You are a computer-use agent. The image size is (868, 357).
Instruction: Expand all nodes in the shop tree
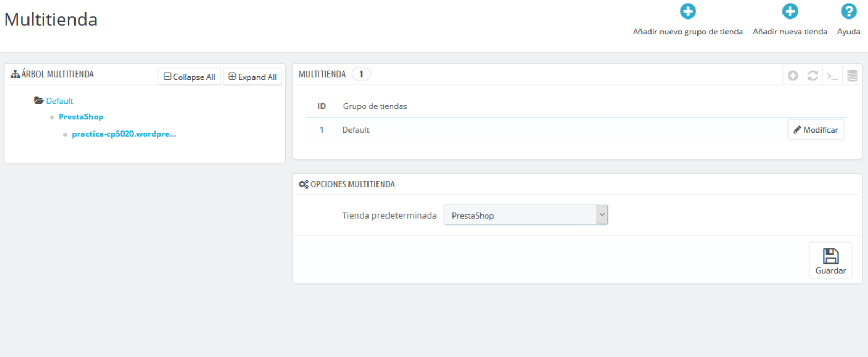click(x=252, y=77)
